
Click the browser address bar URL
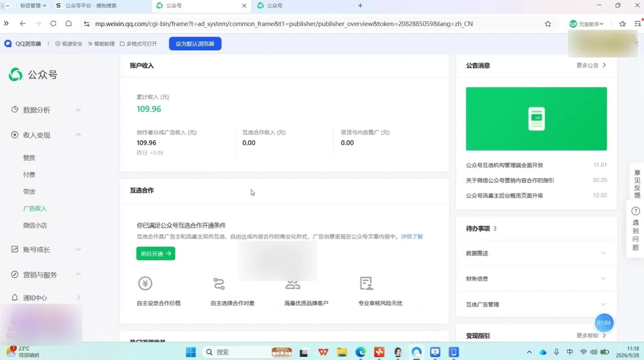(284, 24)
